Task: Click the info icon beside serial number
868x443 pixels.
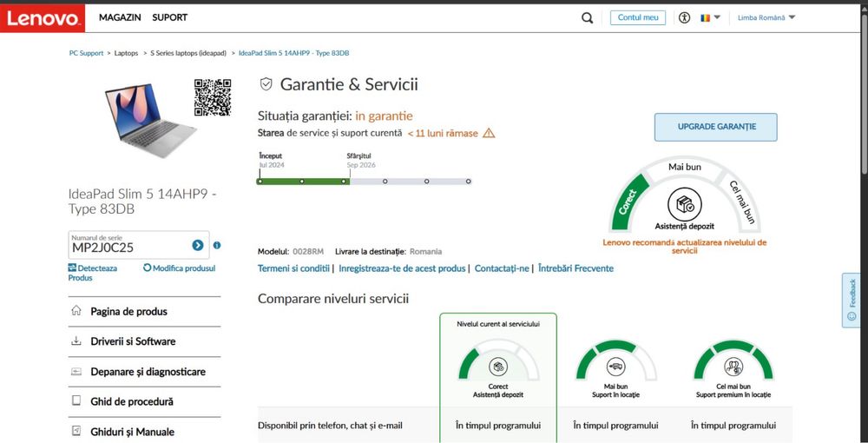Action: pyautogui.click(x=217, y=245)
